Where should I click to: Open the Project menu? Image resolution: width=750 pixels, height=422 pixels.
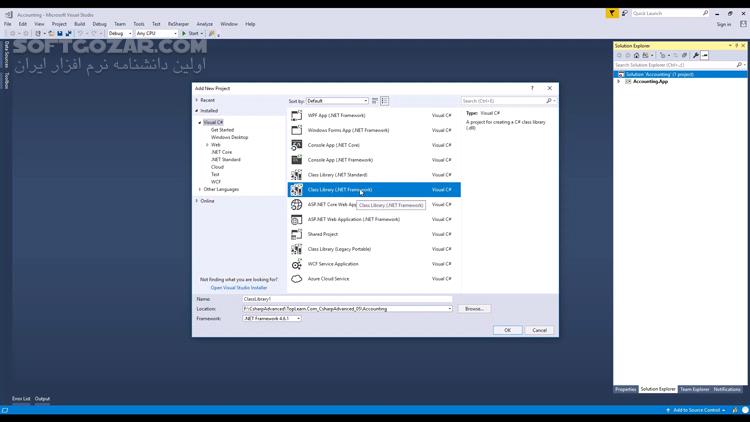59,24
